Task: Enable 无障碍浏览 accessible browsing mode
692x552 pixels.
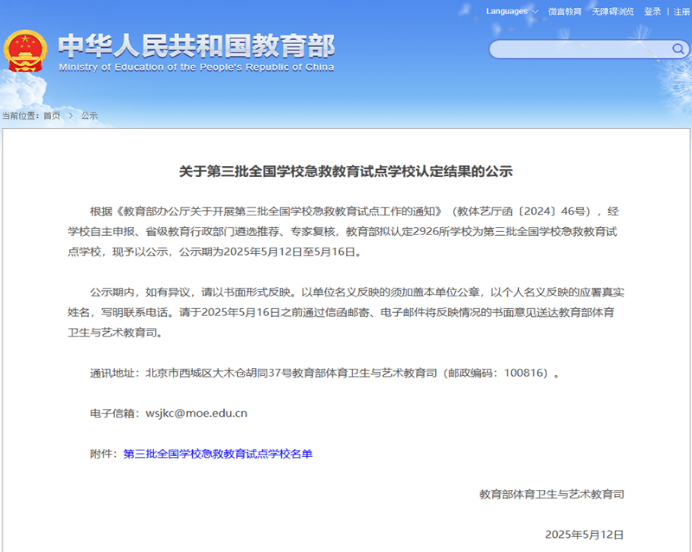Action: (x=612, y=11)
